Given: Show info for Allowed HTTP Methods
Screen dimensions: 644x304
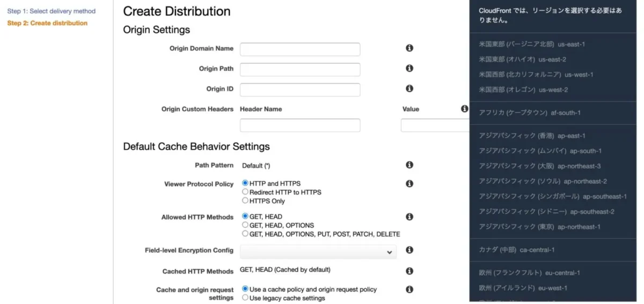Looking at the screenshot, I should click(x=409, y=217).
